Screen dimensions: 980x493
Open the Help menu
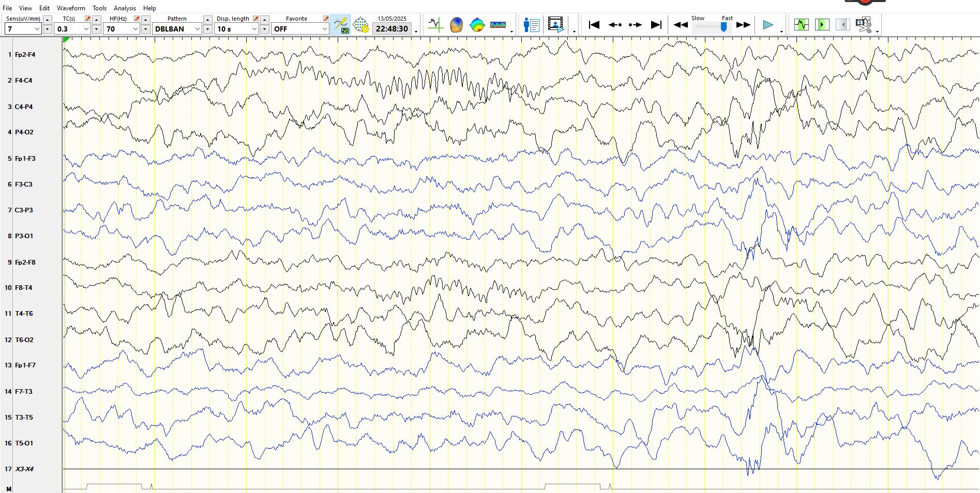[x=149, y=8]
